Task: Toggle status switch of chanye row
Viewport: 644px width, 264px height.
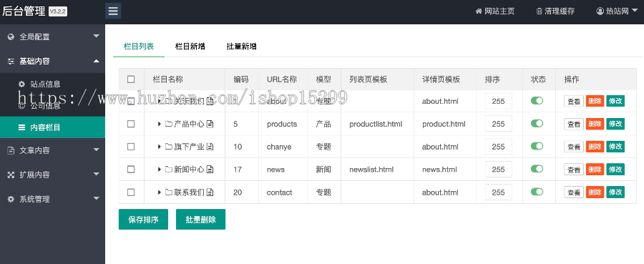Action: click(x=537, y=146)
